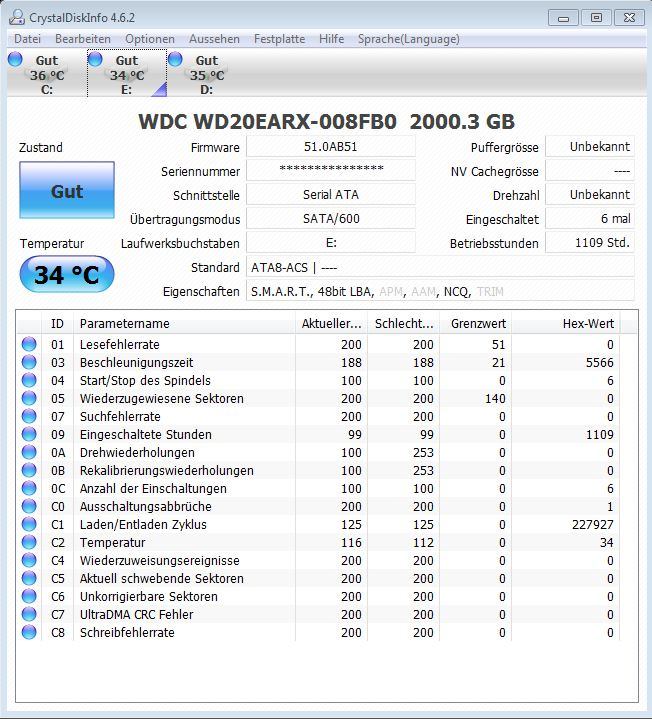Screen dimensions: 652x719
Task: Click status orb of Suchfehlerrate row
Action: point(29,416)
